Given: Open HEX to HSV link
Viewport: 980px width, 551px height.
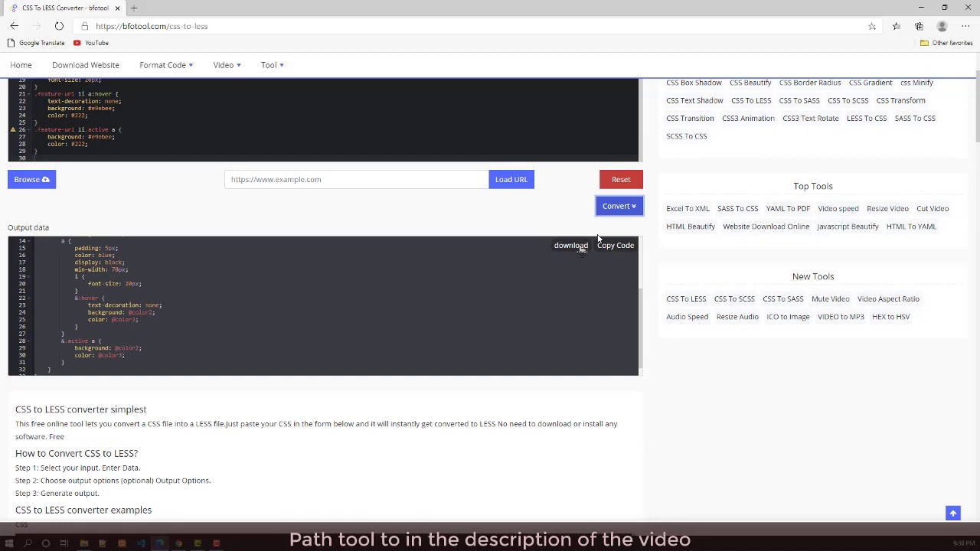Looking at the screenshot, I should click(x=890, y=317).
